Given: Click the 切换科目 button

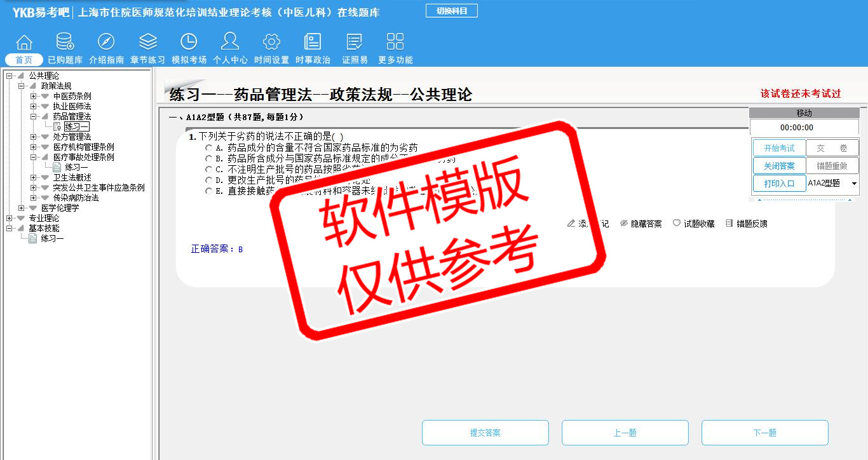Looking at the screenshot, I should point(451,11).
